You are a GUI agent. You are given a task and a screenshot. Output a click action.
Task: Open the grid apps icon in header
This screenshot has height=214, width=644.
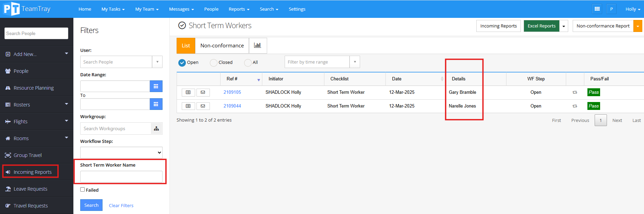597,9
